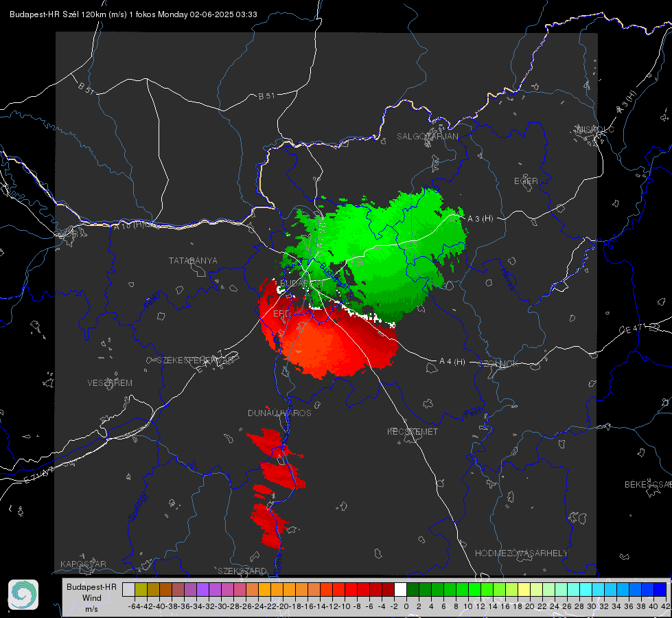
Task: Click the '-10' value in the legend scale
Action: [345, 606]
